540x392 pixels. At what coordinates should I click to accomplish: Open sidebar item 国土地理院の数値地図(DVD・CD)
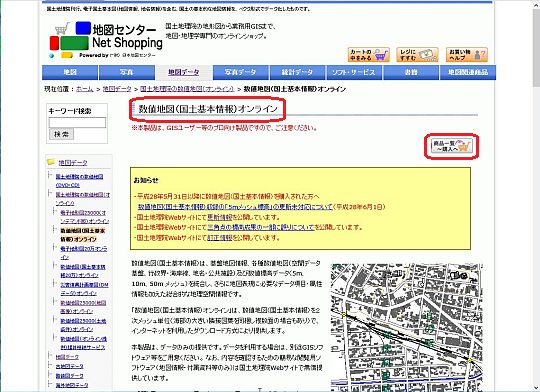pyautogui.click(x=79, y=181)
